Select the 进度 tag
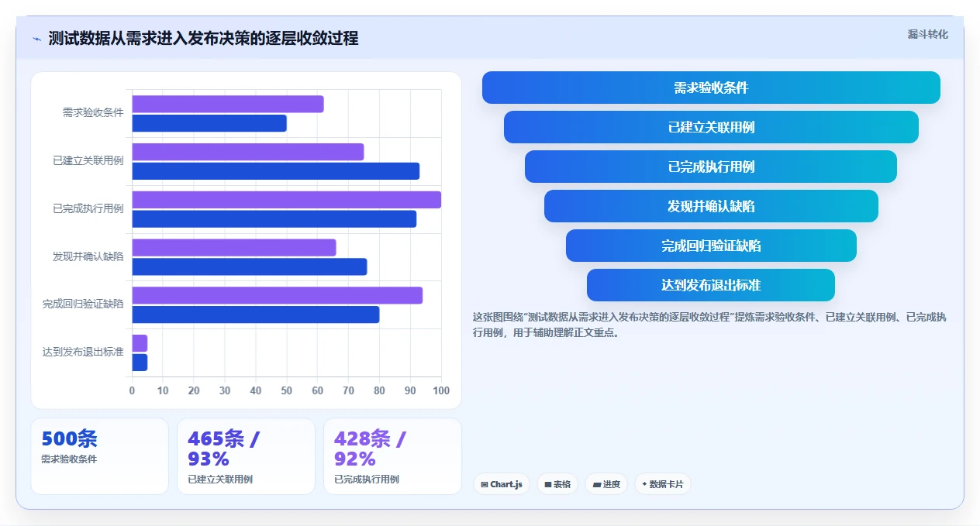Screen dimensions: 980x526 tap(606, 484)
